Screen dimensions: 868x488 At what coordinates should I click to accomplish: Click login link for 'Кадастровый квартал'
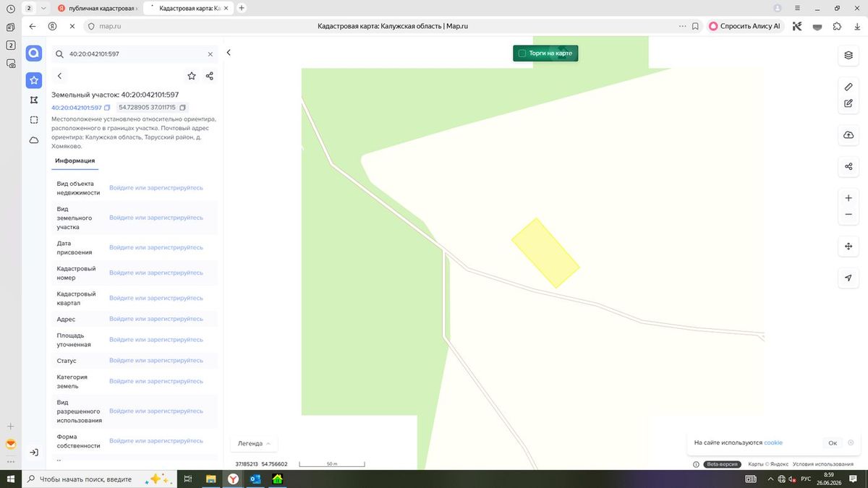pos(156,298)
